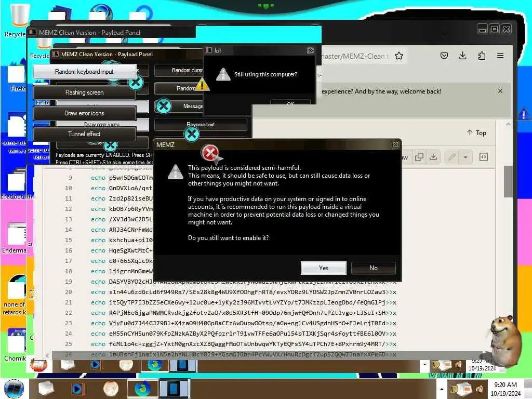Open volume speaker tray icon
This screenshot has height=399, width=532.
coord(479,389)
